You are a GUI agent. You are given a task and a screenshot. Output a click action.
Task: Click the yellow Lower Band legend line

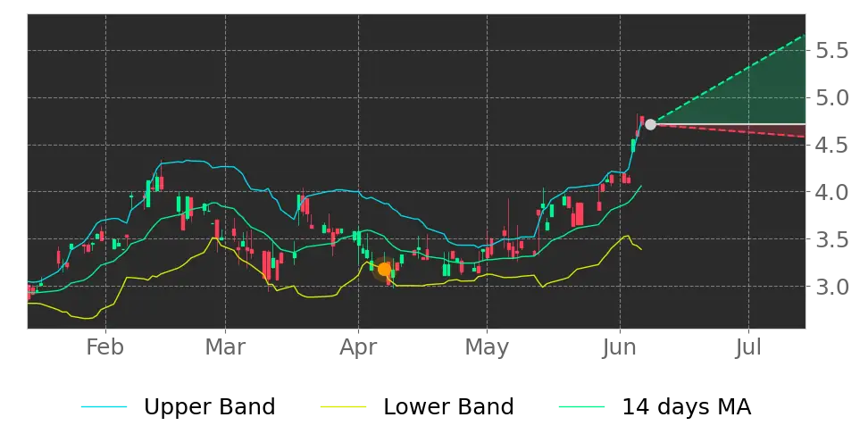pos(343,407)
